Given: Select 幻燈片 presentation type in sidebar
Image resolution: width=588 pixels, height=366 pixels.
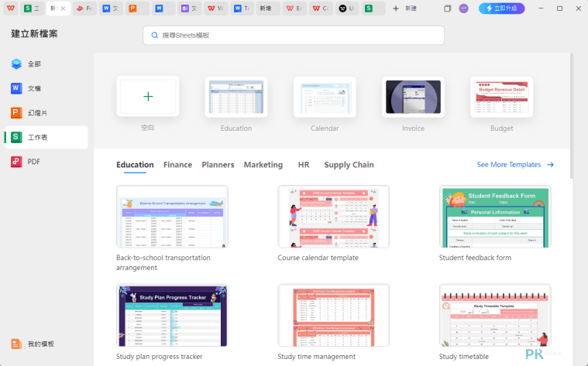Looking at the screenshot, I should 46,113.
